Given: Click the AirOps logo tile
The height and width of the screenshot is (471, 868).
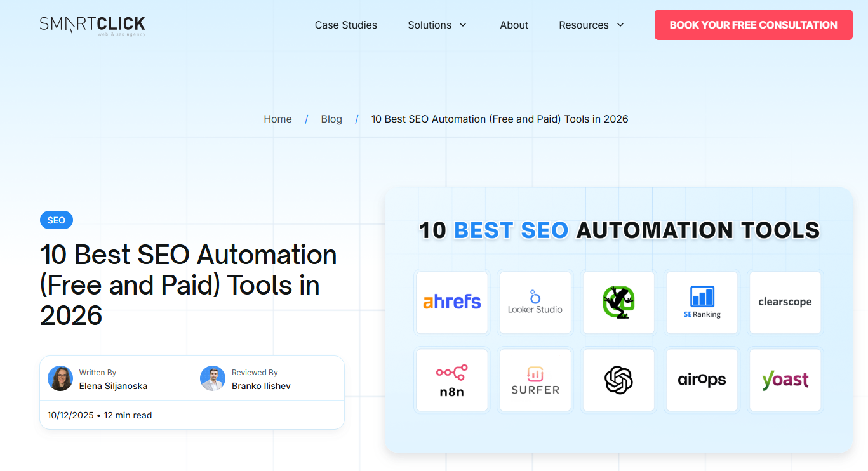Looking at the screenshot, I should pos(702,380).
